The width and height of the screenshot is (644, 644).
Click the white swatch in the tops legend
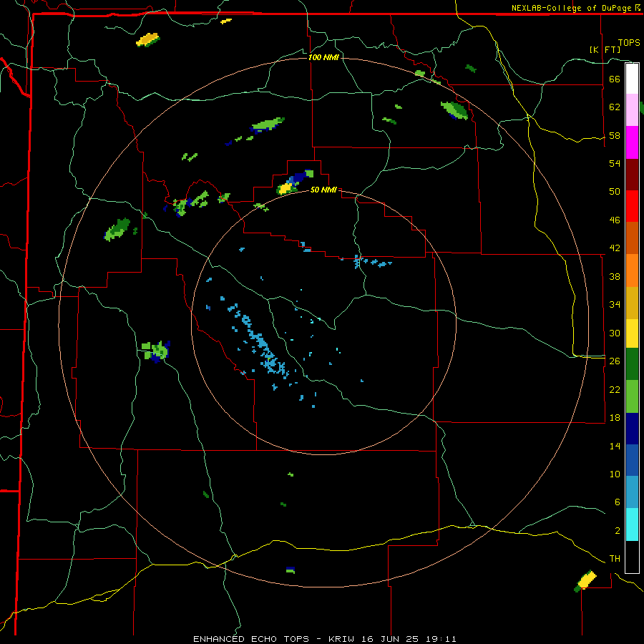[632, 79]
